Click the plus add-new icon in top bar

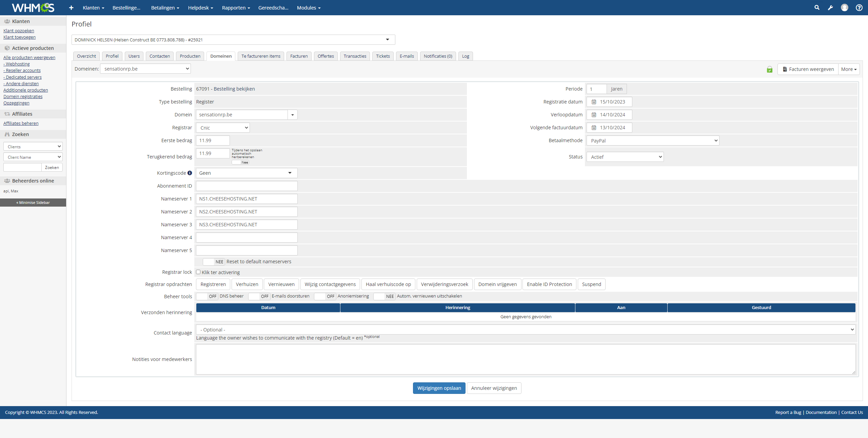(x=71, y=7)
